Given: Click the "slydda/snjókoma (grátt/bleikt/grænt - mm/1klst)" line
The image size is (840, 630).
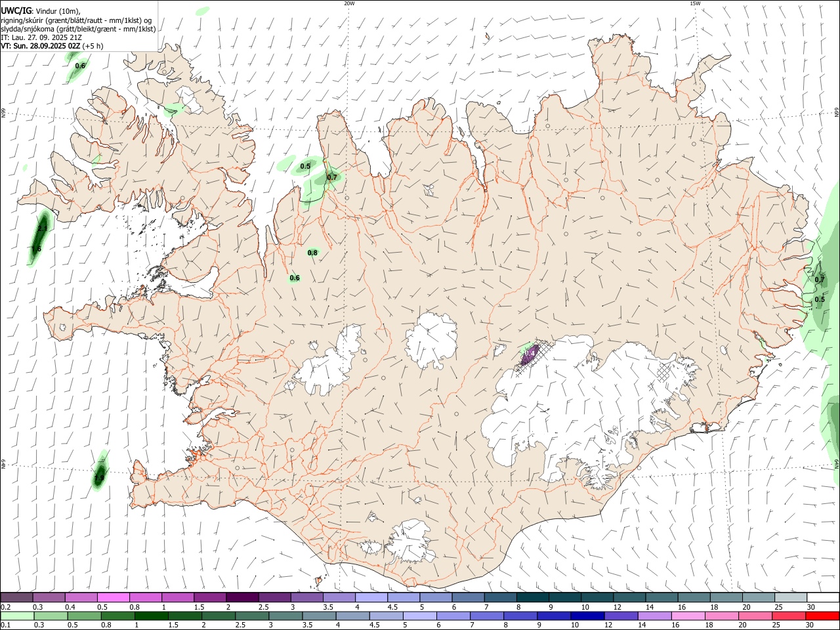Looking at the screenshot, I should point(78,29).
